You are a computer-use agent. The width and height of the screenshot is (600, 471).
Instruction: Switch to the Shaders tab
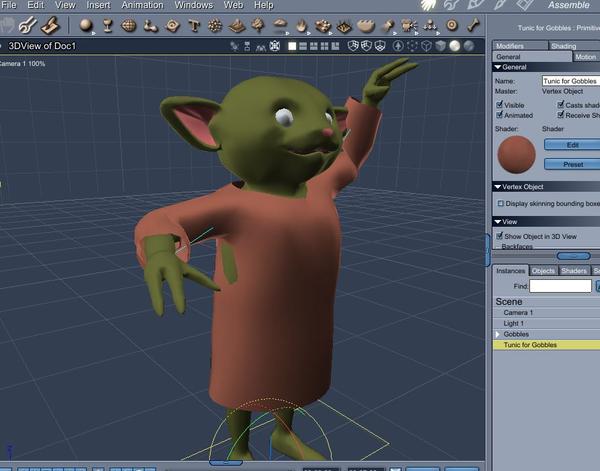(x=574, y=271)
